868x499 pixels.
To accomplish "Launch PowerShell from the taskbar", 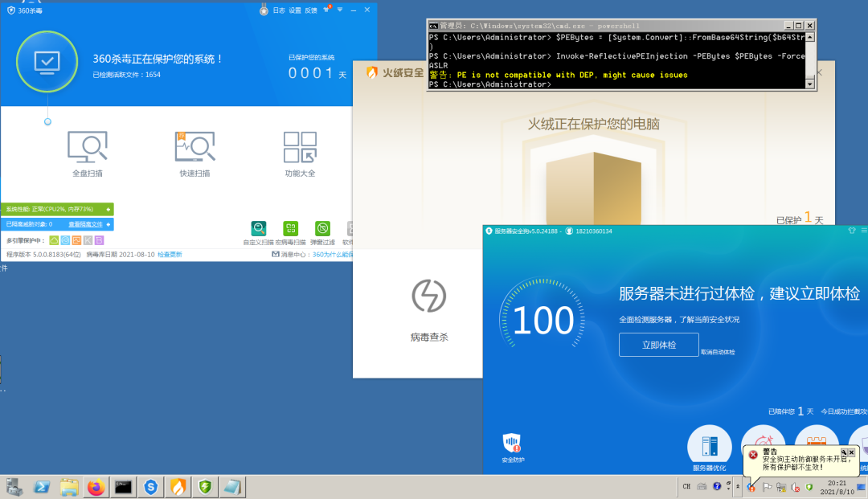I will [x=42, y=488].
